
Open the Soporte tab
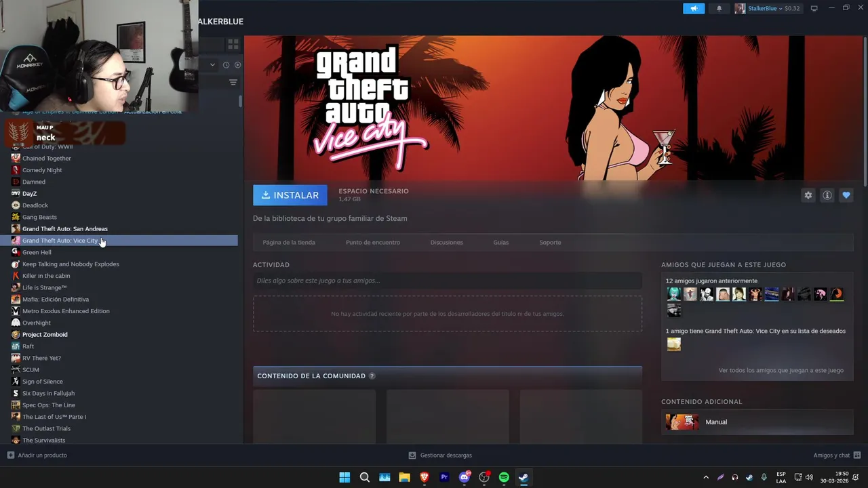550,242
